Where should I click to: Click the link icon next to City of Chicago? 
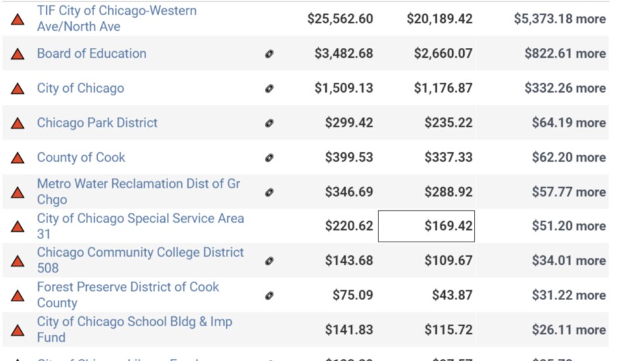[x=269, y=89]
